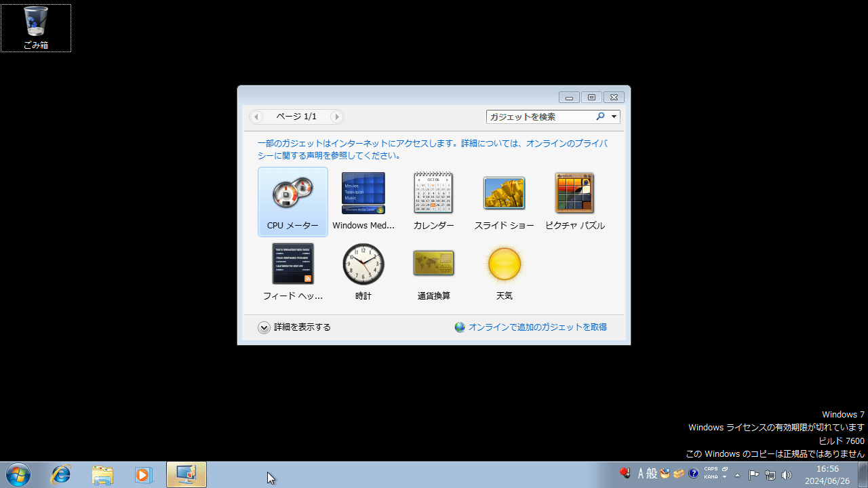Click the ガジェットを検索 search field
The width and height of the screenshot is (868, 488).
[x=540, y=117]
